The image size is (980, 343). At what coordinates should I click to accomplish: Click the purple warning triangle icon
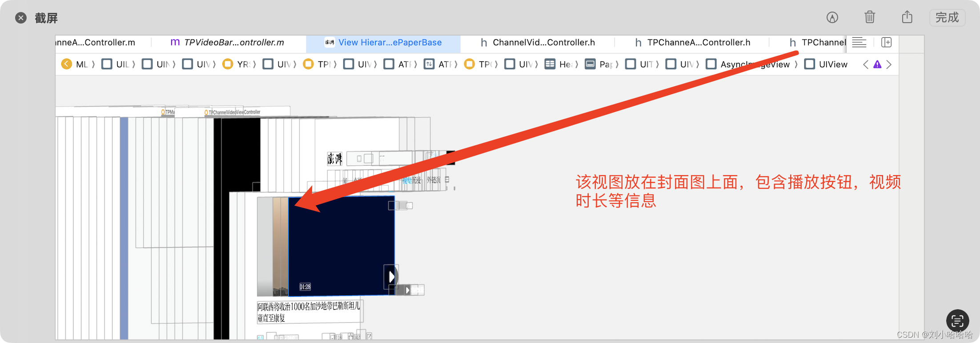877,64
